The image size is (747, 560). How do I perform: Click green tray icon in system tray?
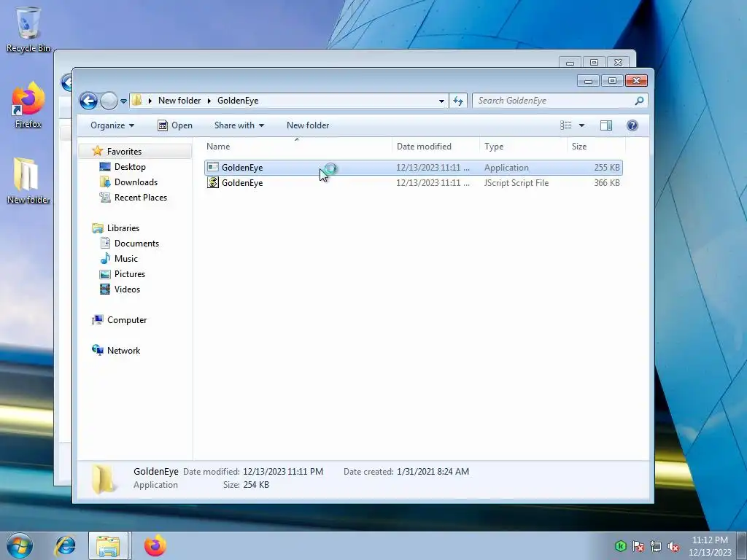click(x=620, y=546)
